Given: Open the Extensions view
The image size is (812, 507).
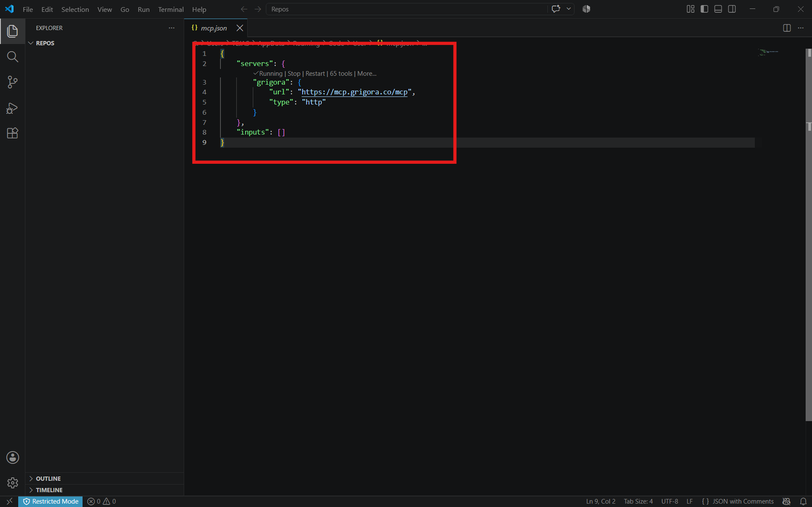Looking at the screenshot, I should 12,133.
